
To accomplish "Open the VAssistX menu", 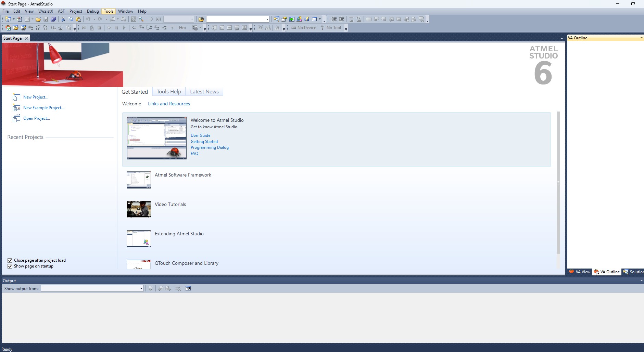I will pos(46,11).
